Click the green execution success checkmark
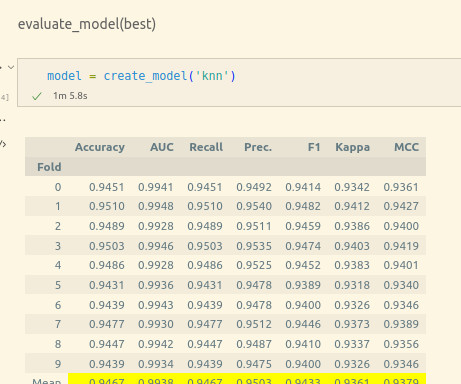 [37, 96]
